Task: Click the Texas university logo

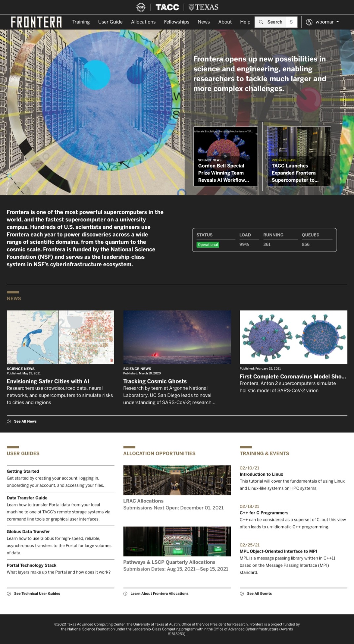Action: (203, 7)
